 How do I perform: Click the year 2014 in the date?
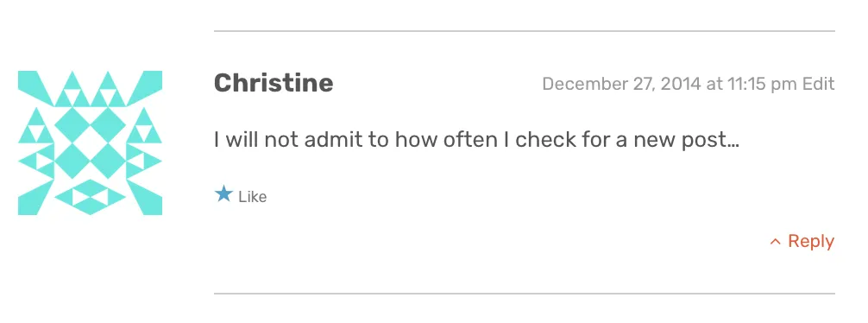(681, 85)
